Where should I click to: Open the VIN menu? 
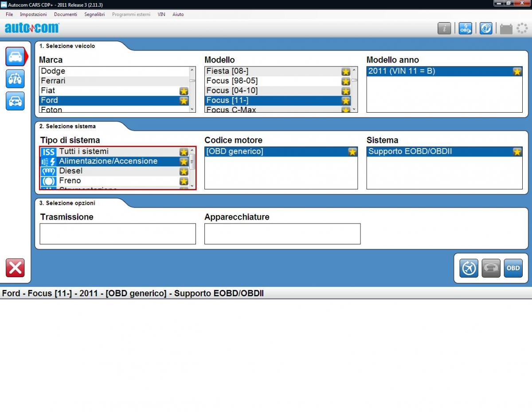click(x=161, y=14)
